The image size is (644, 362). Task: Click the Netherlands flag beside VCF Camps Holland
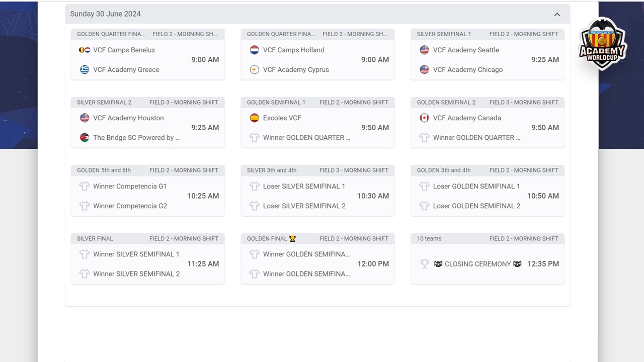coord(255,50)
